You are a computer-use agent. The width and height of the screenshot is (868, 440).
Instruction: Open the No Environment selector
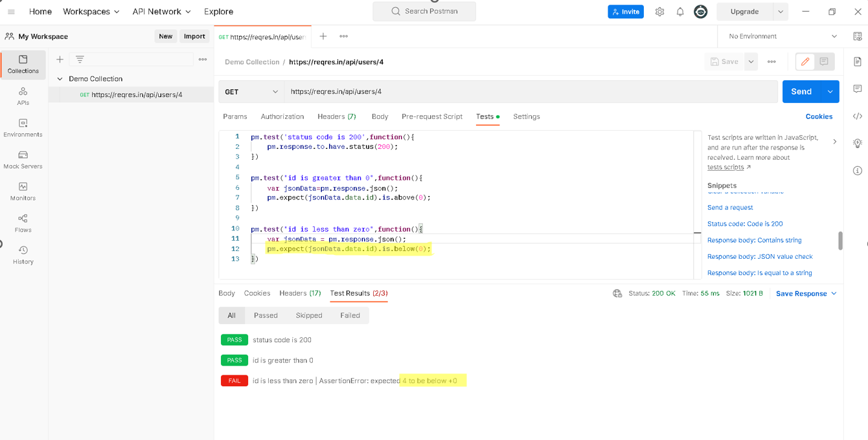pos(782,36)
